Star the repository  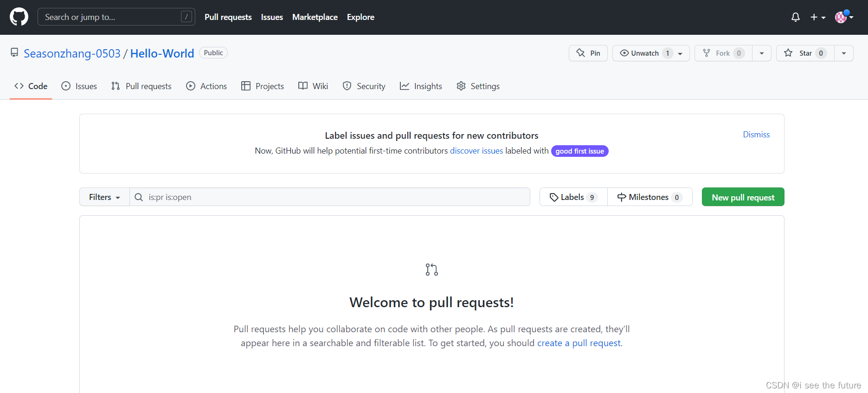(x=805, y=53)
